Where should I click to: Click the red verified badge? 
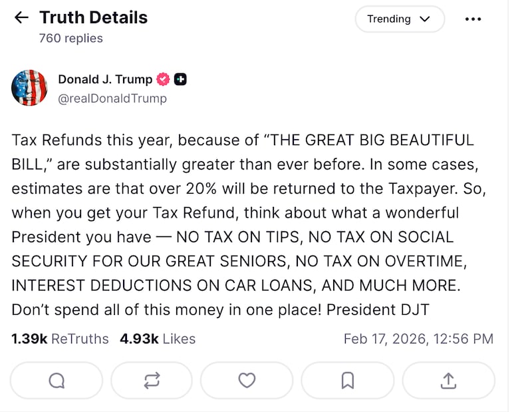click(x=163, y=80)
